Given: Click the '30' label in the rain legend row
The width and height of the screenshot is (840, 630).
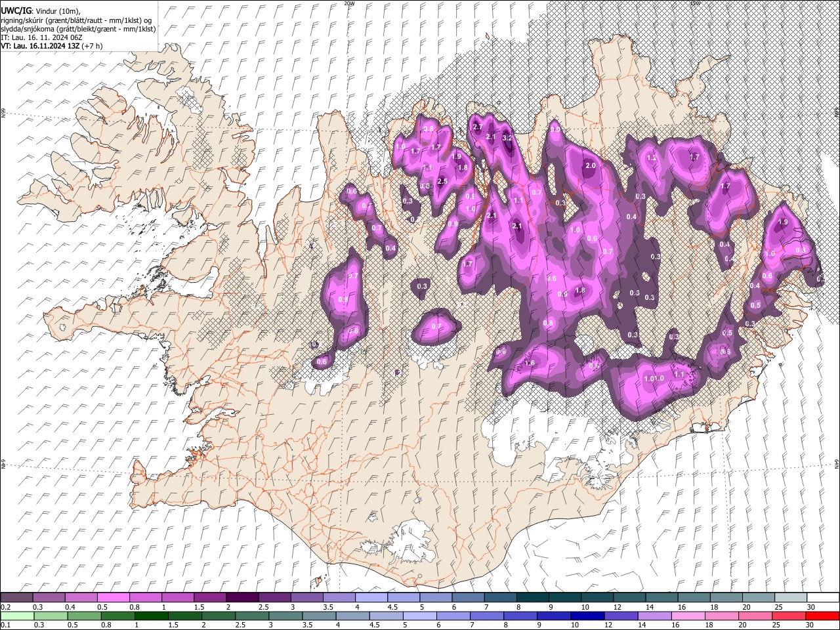Looking at the screenshot, I should point(810,625).
